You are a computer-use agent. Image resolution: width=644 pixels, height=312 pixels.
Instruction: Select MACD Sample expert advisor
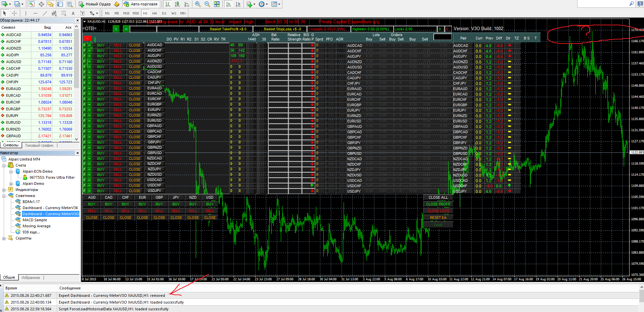[x=34, y=220]
